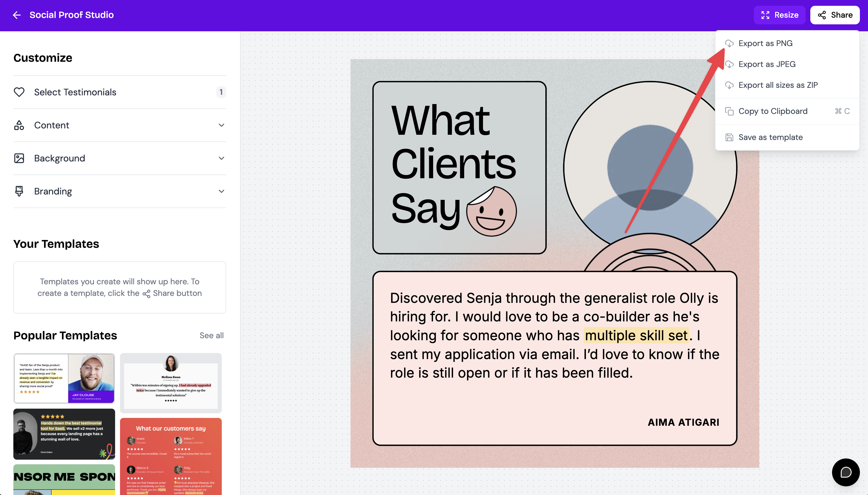Click the Export as PNG download icon

pyautogui.click(x=729, y=43)
